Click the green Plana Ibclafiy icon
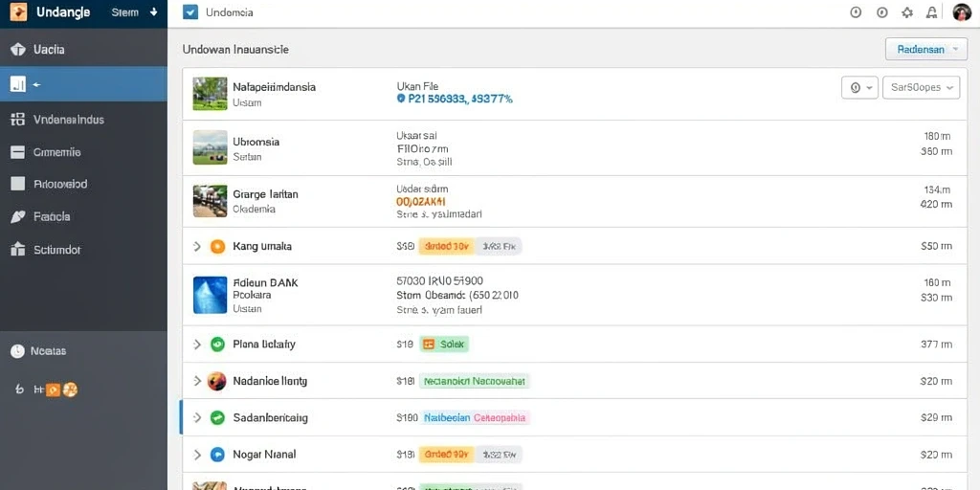This screenshot has height=490, width=980. pos(217,345)
